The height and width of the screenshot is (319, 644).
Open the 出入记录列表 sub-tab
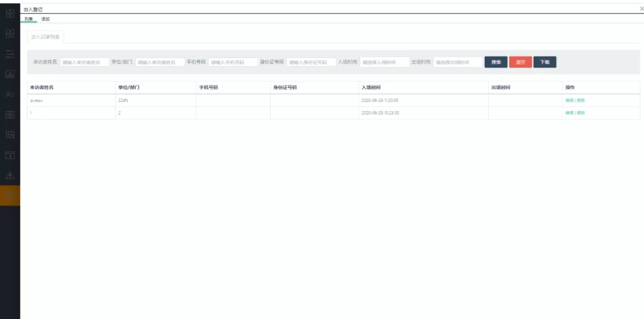[x=46, y=37]
